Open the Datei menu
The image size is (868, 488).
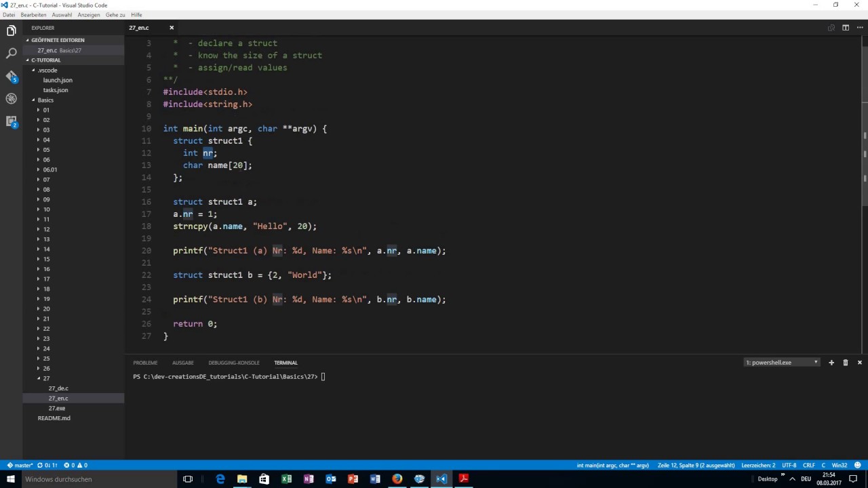[x=9, y=14]
